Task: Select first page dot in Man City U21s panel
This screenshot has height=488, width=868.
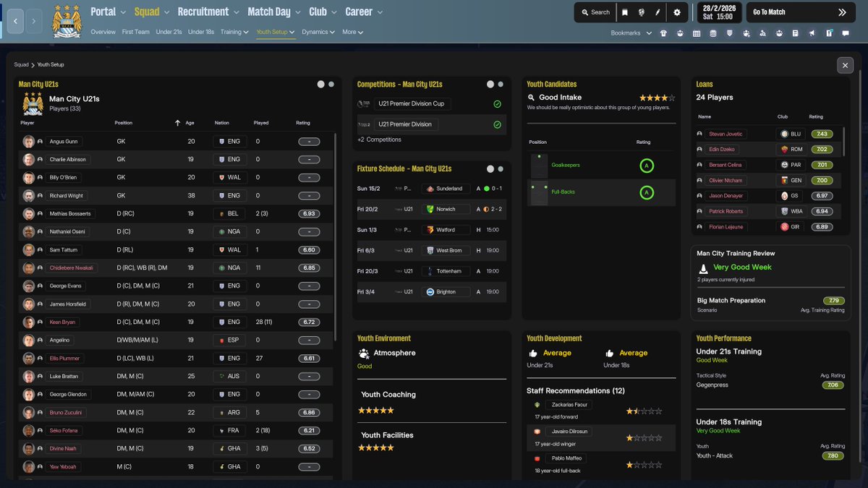Action: pyautogui.click(x=321, y=85)
